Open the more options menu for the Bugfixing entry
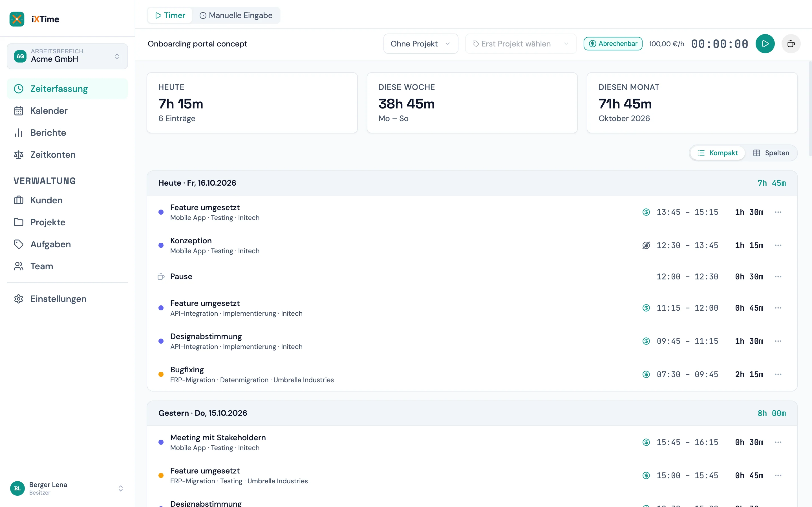 [x=778, y=374]
